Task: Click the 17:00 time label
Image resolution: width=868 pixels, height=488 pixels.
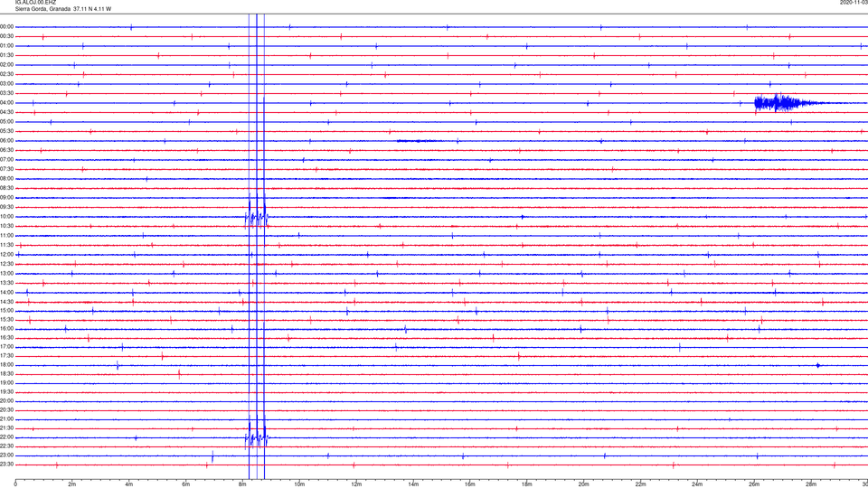Action: pyautogui.click(x=6, y=346)
